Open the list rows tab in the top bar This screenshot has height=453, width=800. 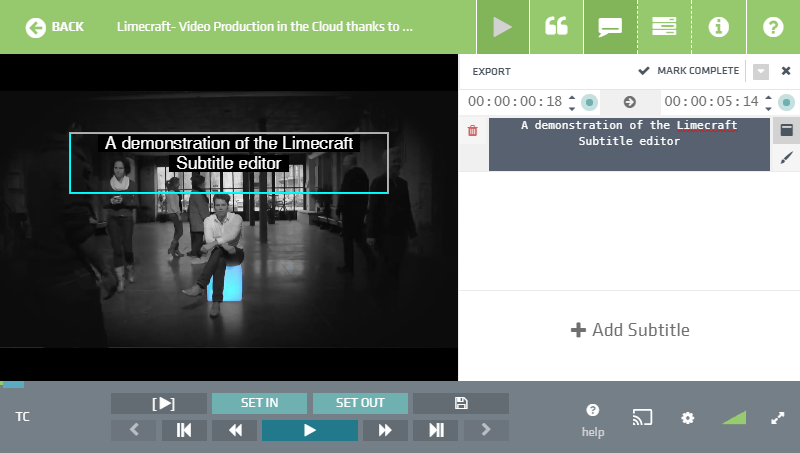[664, 27]
